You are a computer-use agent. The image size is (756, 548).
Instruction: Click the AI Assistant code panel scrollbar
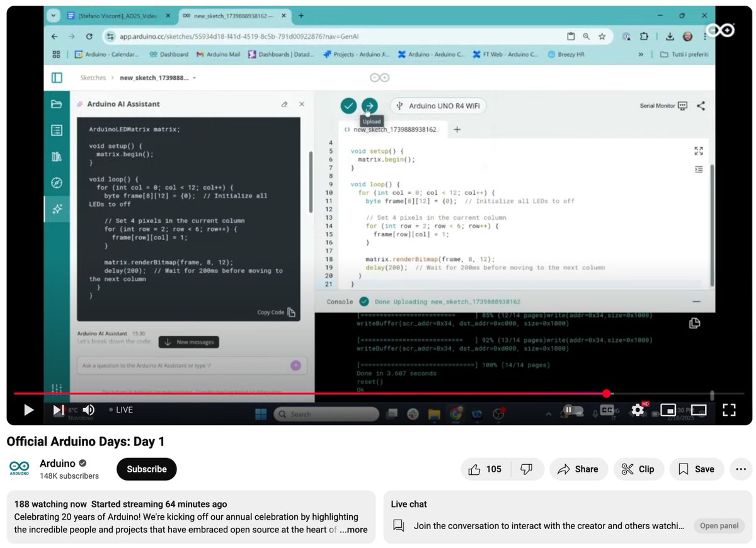pos(311,183)
